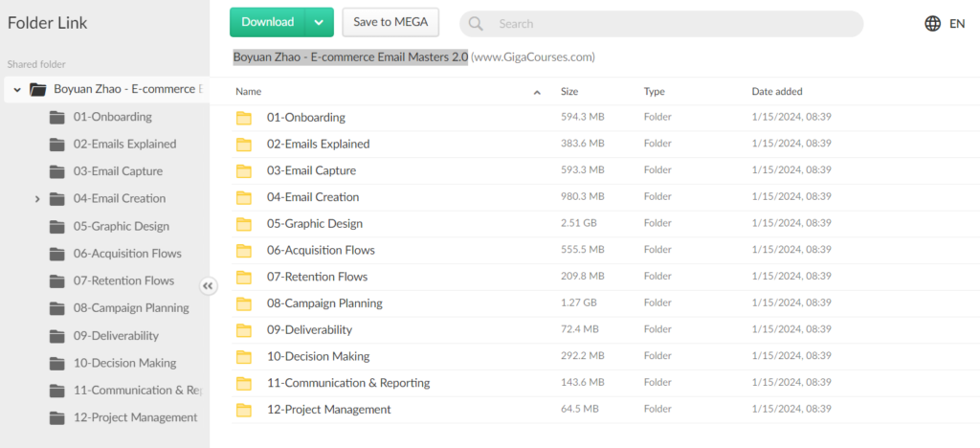This screenshot has width=980, height=448.
Task: Collapse the Boyuan Zhao root folder tree
Action: point(17,89)
